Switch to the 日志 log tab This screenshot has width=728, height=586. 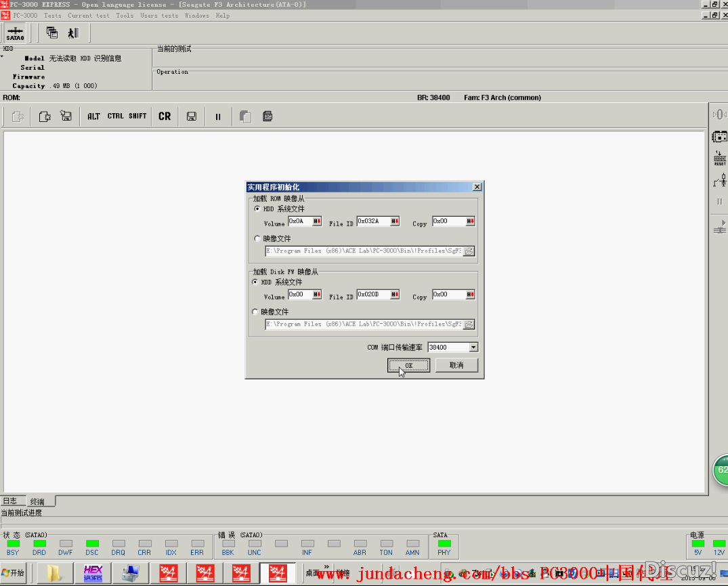[x=10, y=501]
